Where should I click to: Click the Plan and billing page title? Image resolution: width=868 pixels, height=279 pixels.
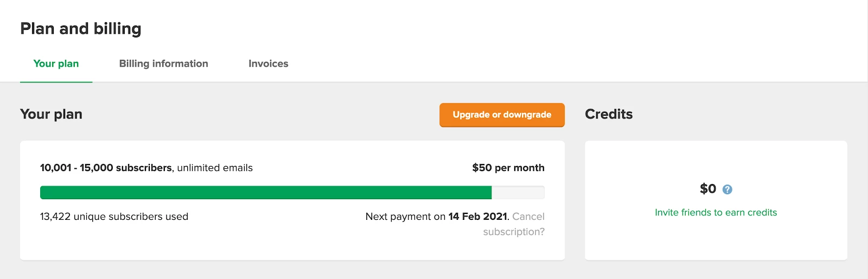click(81, 28)
